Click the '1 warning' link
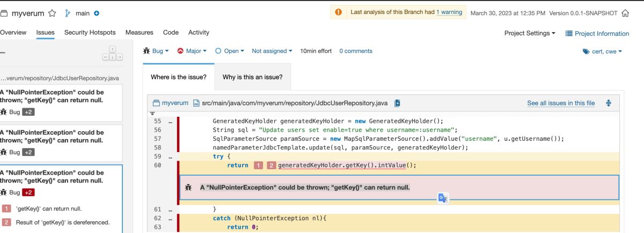This screenshot has height=233, width=644. [450, 12]
